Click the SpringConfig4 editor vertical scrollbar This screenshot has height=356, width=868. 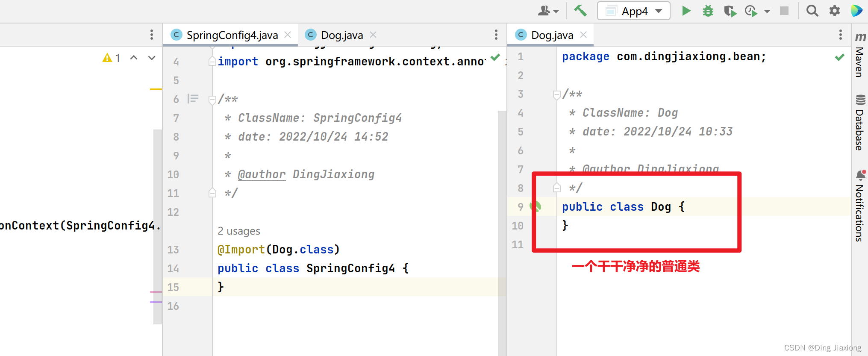[x=502, y=233]
